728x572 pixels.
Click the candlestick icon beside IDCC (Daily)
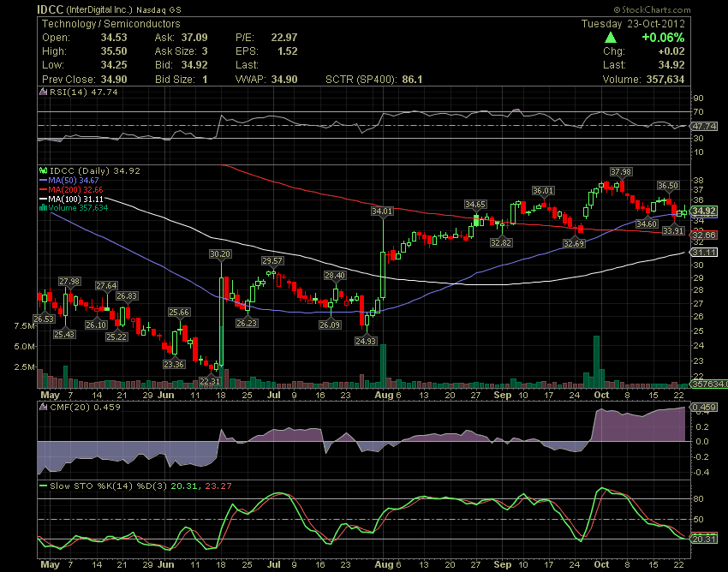click(44, 171)
